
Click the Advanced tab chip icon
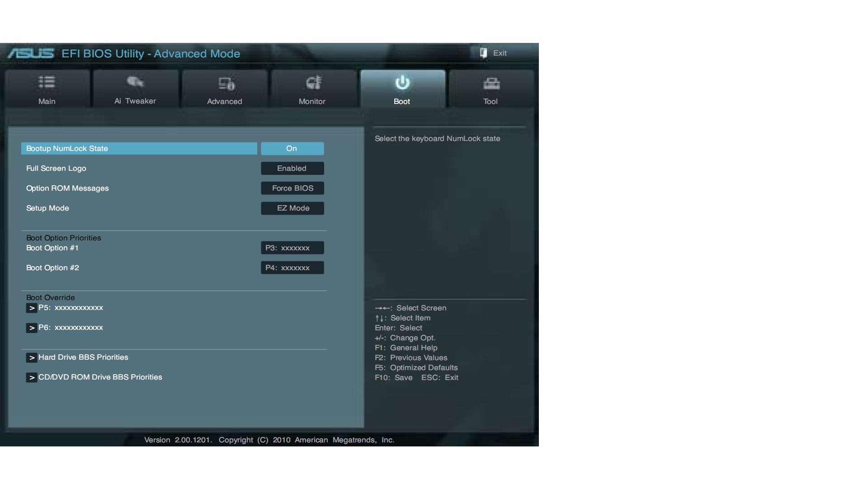coord(226,84)
